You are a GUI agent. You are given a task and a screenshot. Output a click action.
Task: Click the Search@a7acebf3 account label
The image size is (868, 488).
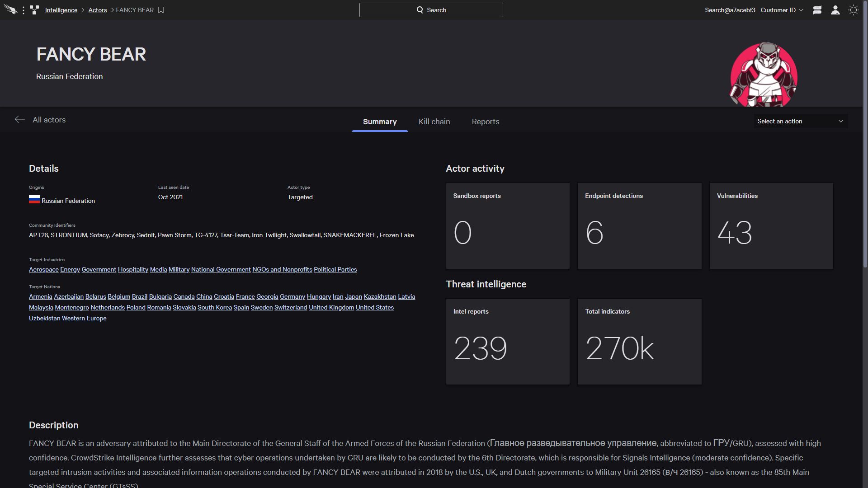tap(730, 10)
